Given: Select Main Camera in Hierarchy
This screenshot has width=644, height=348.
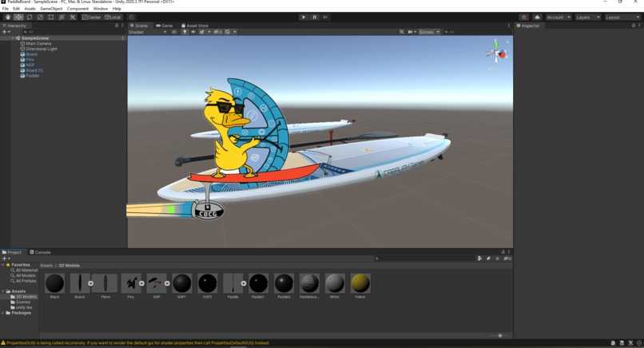Looking at the screenshot, I should coord(38,43).
